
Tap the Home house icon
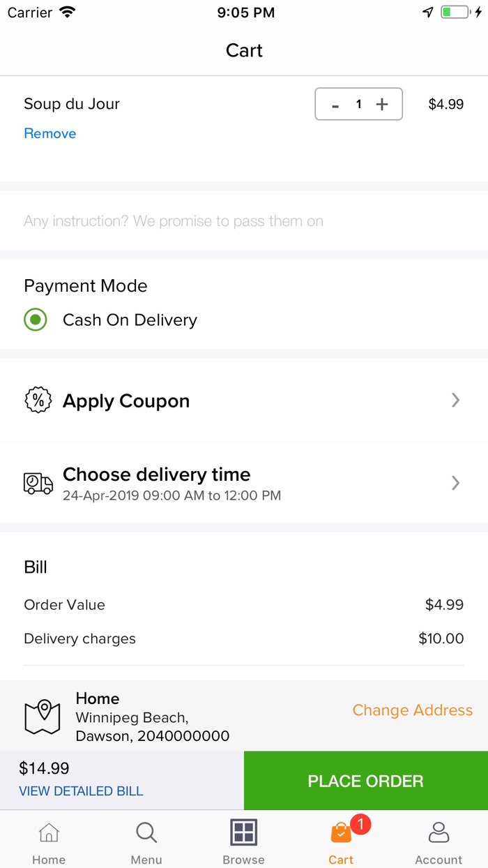tap(49, 832)
